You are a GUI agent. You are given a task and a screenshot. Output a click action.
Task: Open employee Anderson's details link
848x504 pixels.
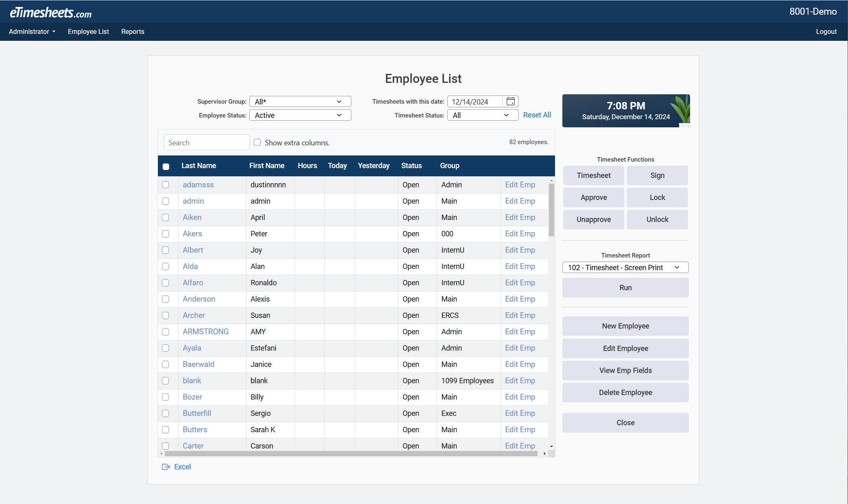click(x=199, y=299)
